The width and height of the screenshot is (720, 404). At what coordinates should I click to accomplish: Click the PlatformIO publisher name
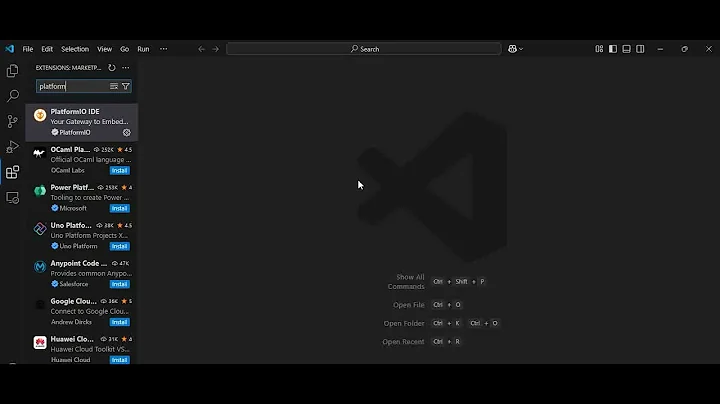tap(75, 133)
